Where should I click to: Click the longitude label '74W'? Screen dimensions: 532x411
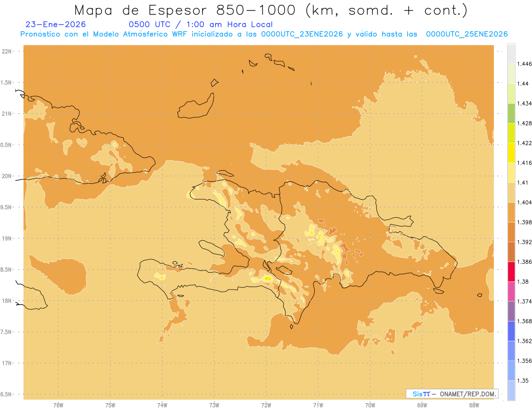tap(162, 405)
